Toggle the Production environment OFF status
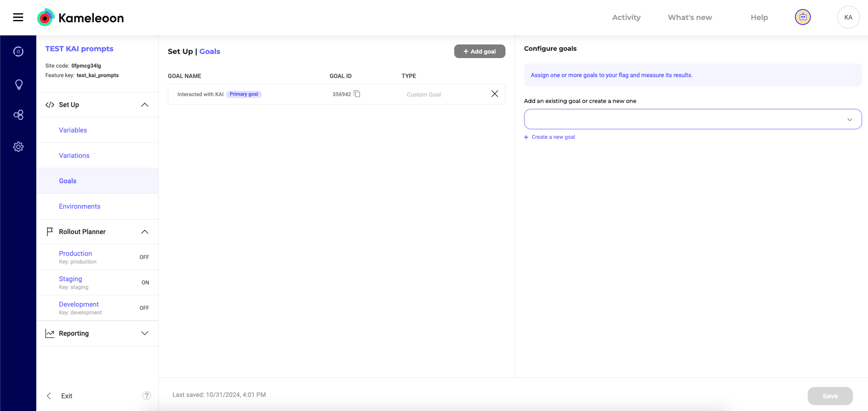Screen dimensions: 868x411 click(144, 257)
